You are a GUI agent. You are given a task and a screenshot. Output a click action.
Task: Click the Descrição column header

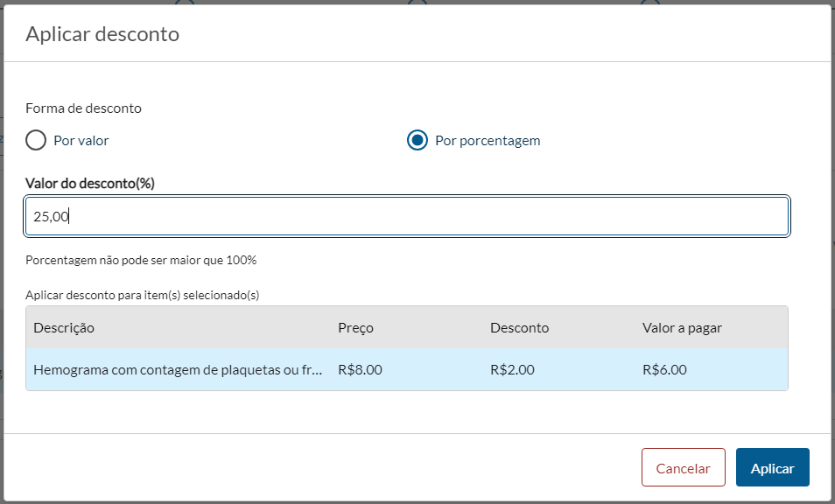pyautogui.click(x=64, y=327)
